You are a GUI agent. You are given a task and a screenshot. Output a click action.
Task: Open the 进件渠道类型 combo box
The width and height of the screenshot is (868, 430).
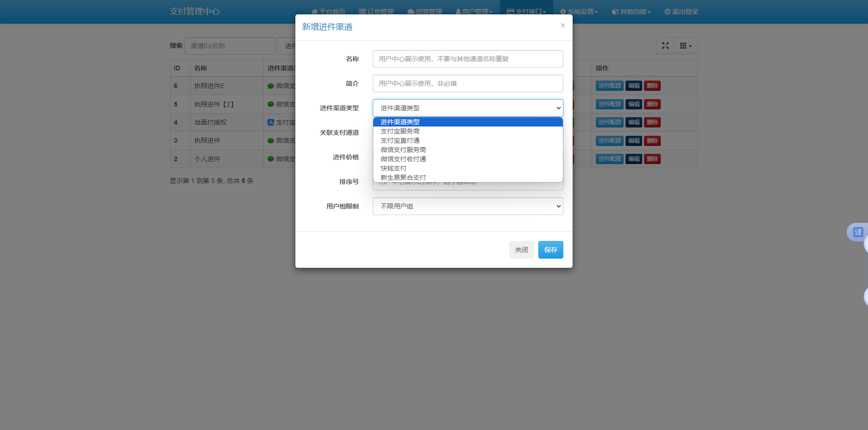coord(468,108)
